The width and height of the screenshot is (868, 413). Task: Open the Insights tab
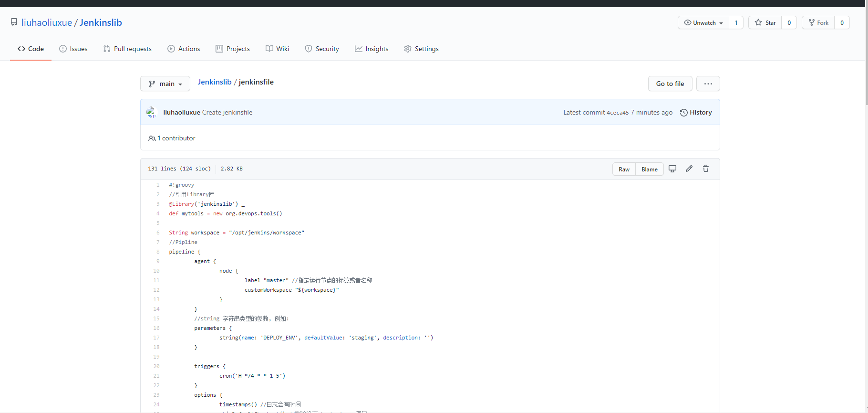[372, 49]
